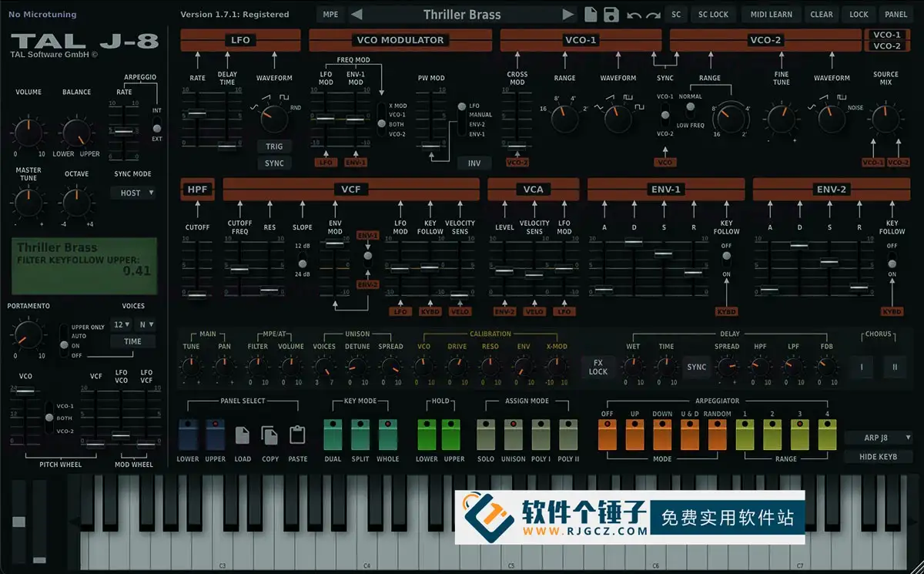Screen dimensions: 924x574
Task: Go to previous preset with left arrow
Action: (x=356, y=14)
